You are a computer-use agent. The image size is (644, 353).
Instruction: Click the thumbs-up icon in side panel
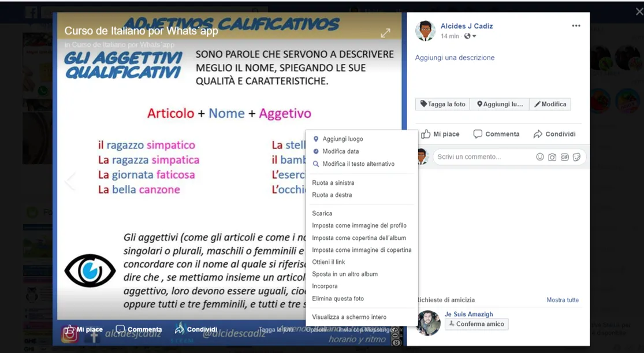[426, 134]
